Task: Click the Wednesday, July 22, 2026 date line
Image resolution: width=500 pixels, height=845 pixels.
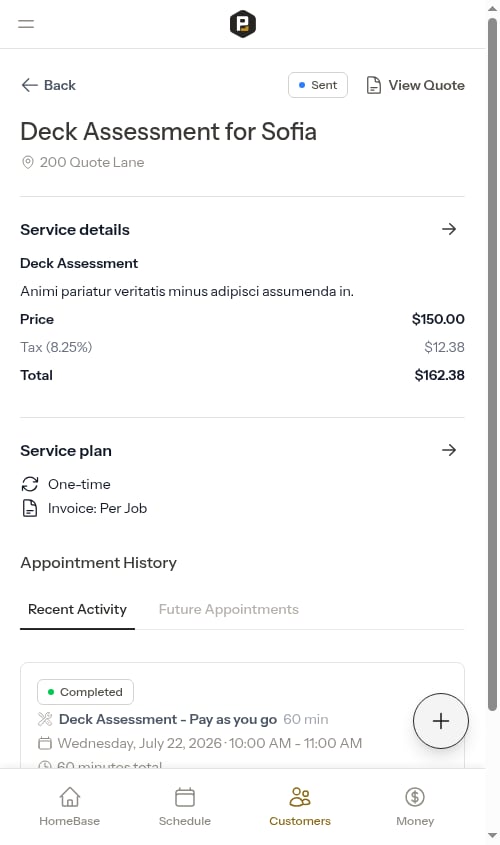Action: pos(210,743)
